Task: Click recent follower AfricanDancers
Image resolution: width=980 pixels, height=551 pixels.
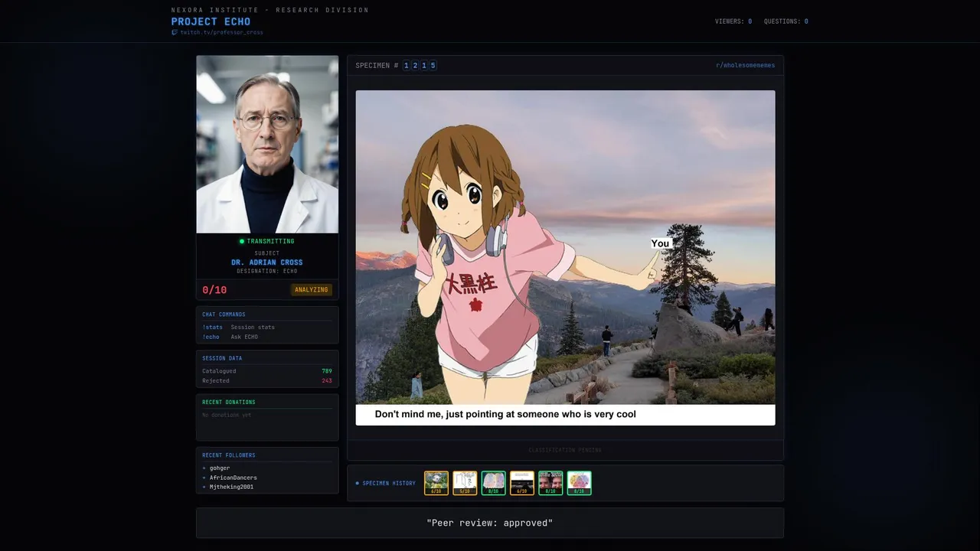Action: (234, 478)
